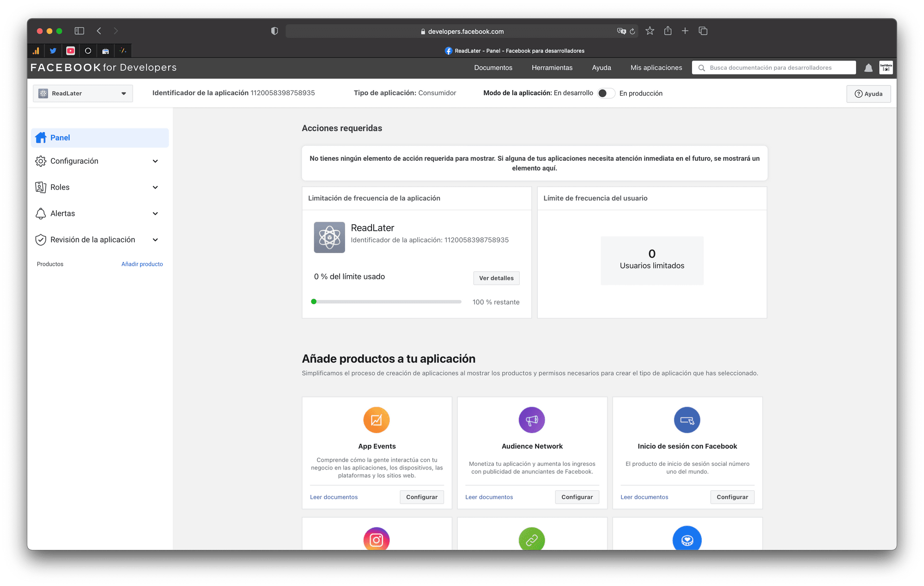The height and width of the screenshot is (586, 924).
Task: Click the Ayuda help button
Action: coord(869,94)
